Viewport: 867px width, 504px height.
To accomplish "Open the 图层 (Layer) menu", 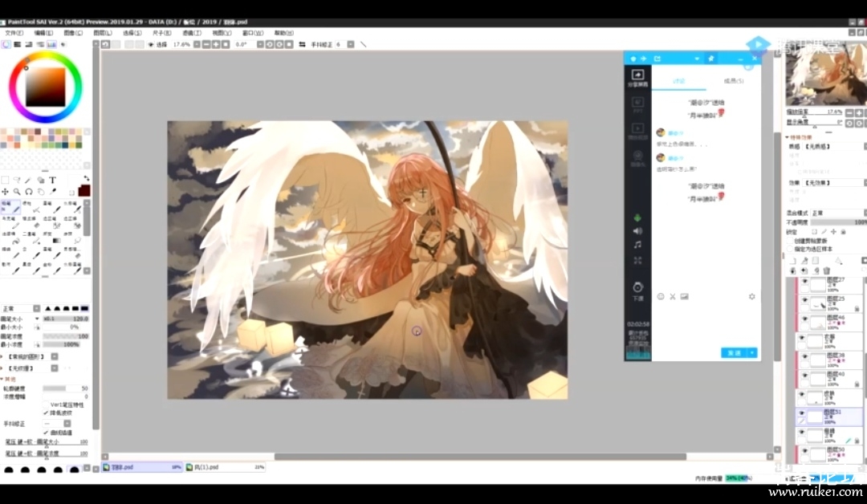I will point(102,33).
